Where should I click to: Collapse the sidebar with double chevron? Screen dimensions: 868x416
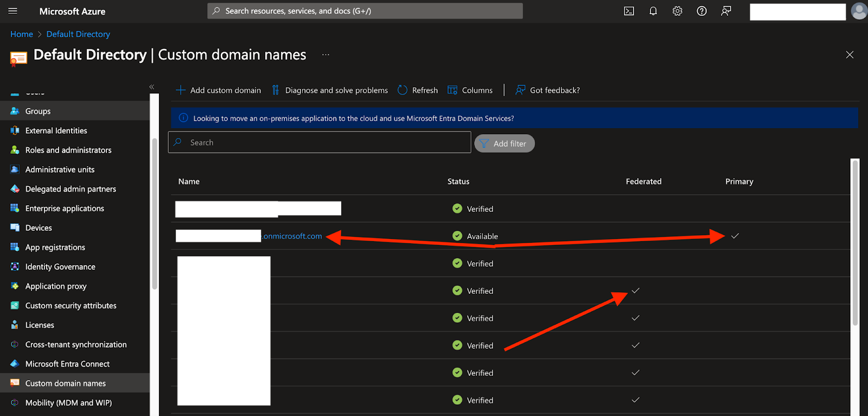click(152, 87)
